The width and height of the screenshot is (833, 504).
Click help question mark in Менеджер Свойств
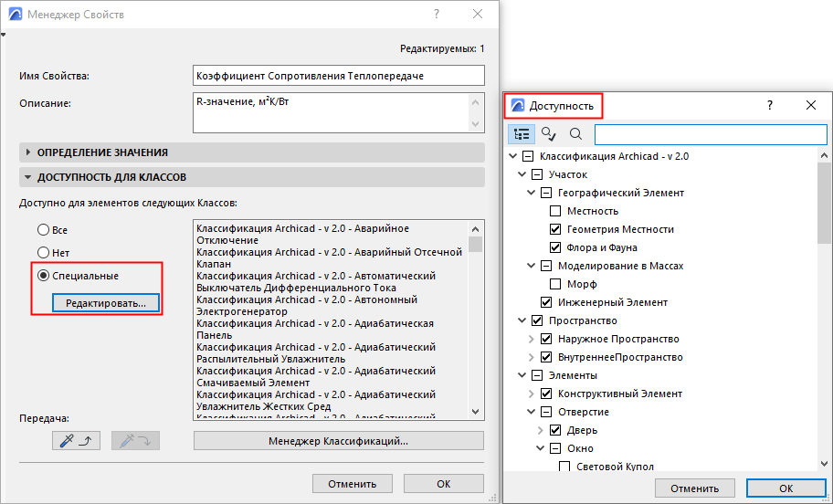point(437,15)
